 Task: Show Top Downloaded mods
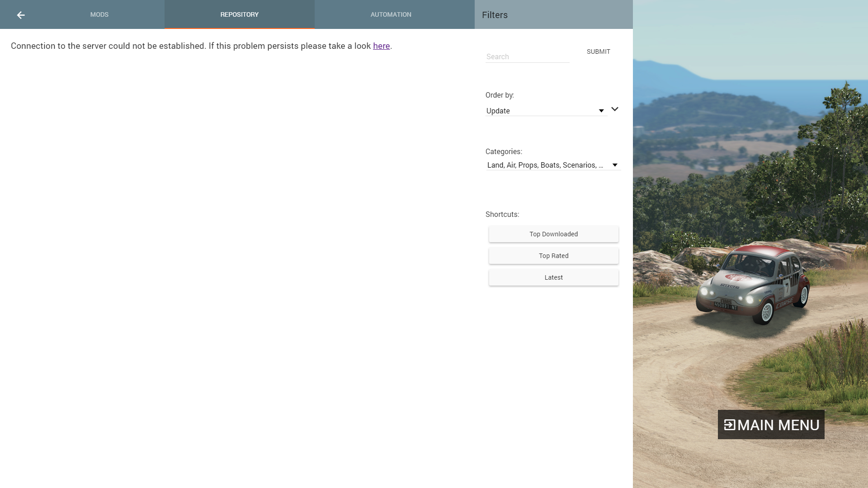point(554,234)
